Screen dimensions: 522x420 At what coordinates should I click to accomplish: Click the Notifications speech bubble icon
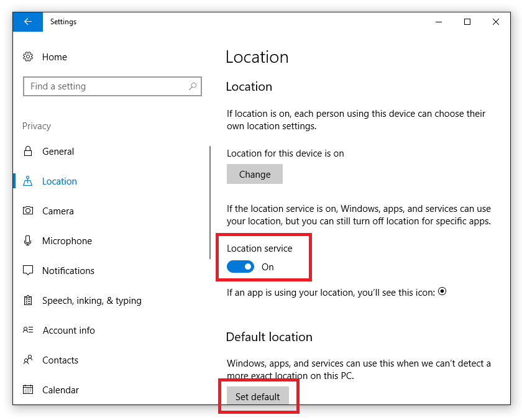[x=28, y=270]
